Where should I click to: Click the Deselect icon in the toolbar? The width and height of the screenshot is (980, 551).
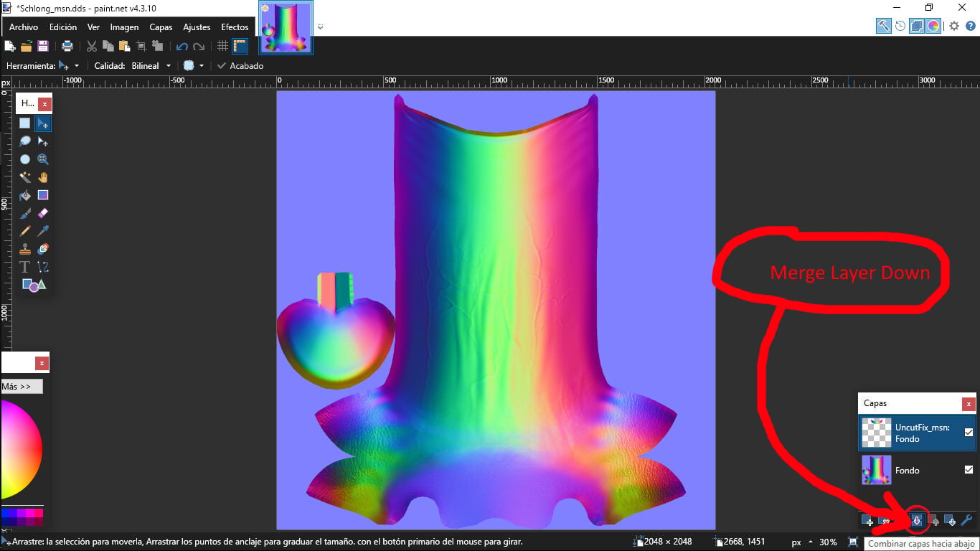click(x=157, y=46)
